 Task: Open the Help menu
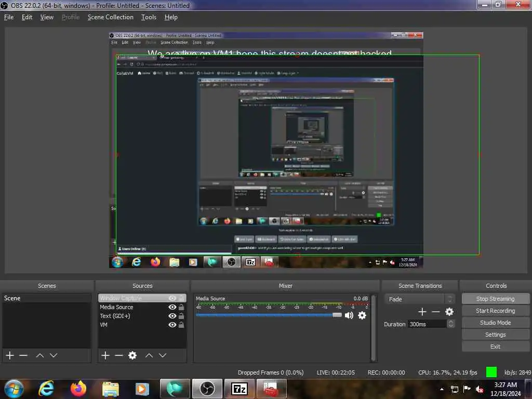tap(171, 17)
